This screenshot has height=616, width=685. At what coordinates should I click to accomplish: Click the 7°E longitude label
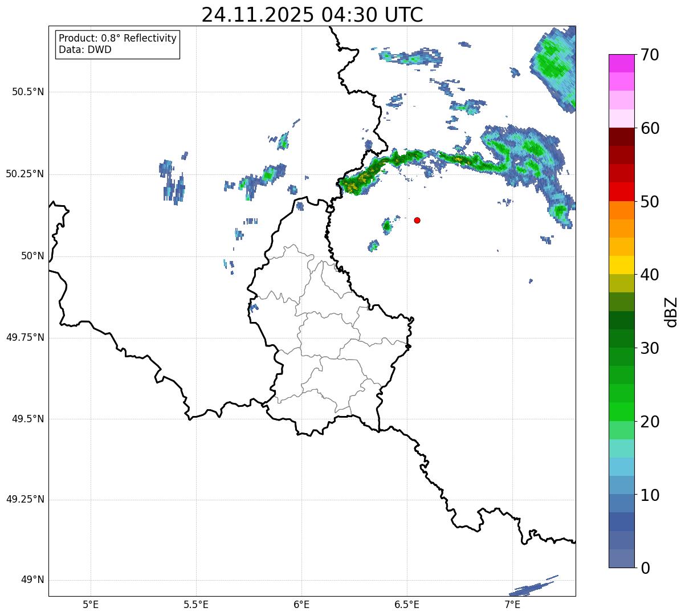coord(512,605)
